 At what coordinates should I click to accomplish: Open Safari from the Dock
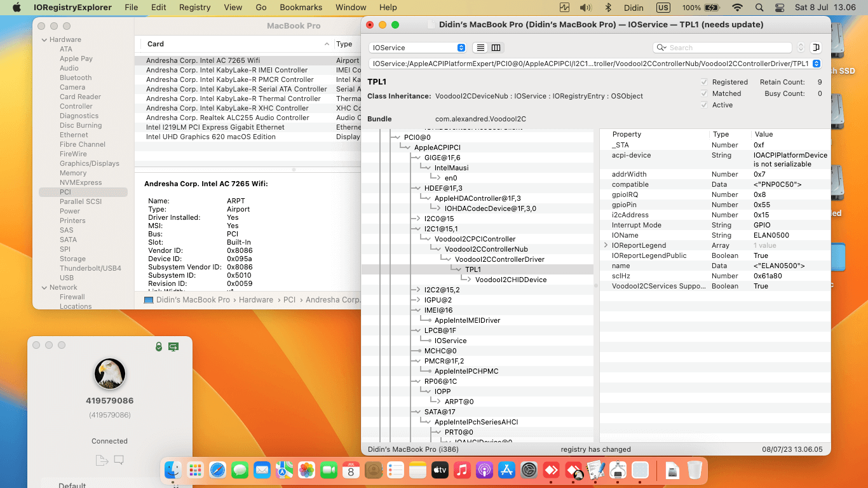(x=218, y=470)
